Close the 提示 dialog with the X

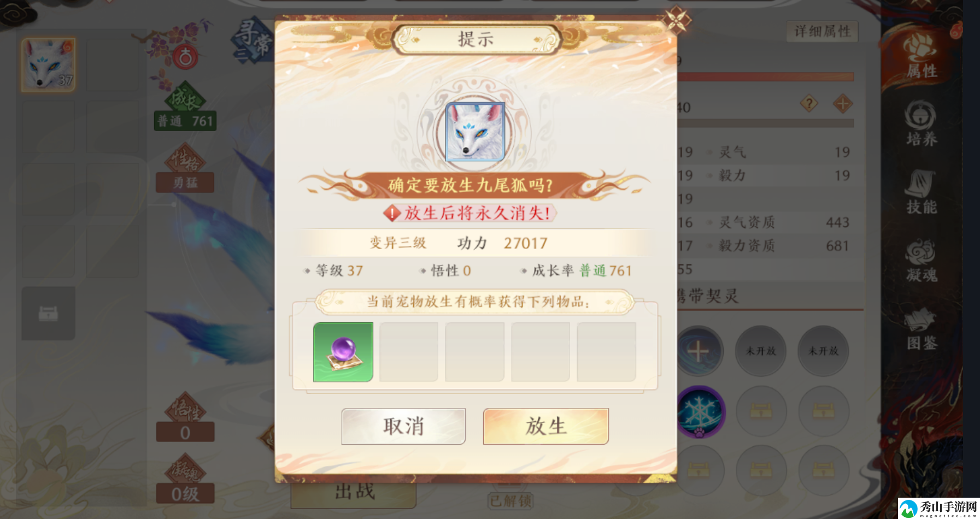tap(677, 21)
